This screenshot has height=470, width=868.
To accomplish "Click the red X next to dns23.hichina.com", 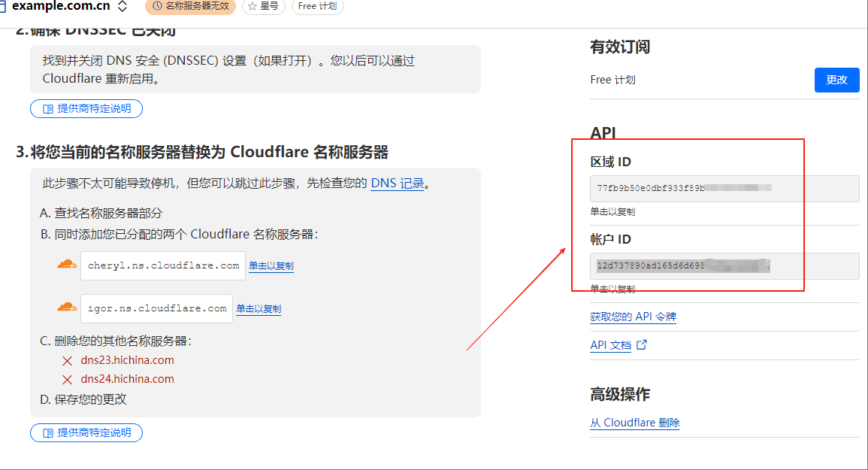I will click(68, 361).
